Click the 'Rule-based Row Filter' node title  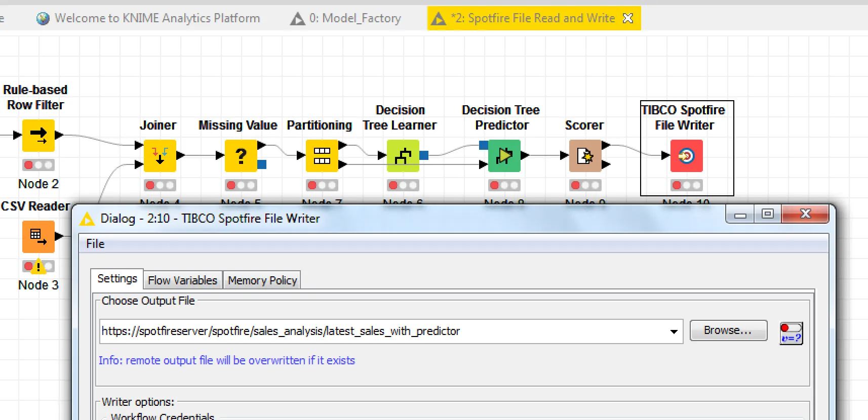click(x=35, y=97)
